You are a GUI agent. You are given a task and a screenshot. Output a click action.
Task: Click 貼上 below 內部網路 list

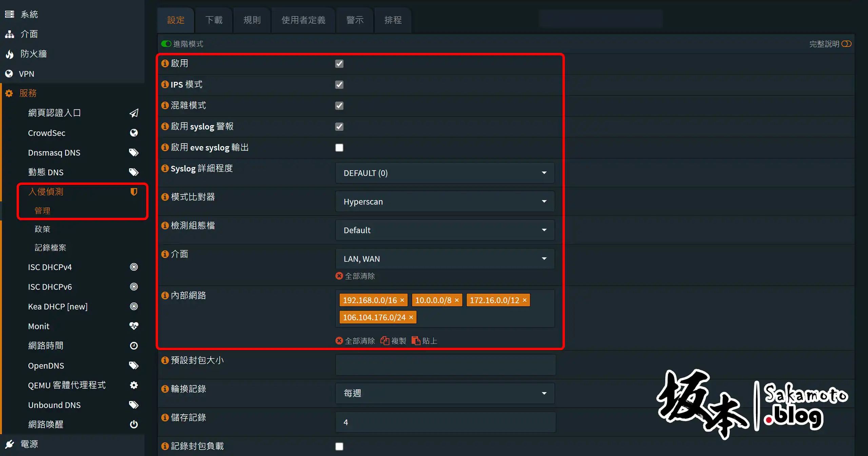424,341
